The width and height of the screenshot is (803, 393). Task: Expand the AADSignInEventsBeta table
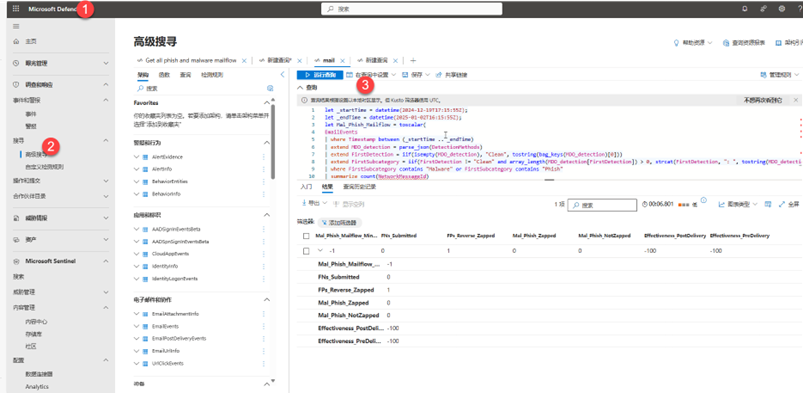tap(136, 229)
